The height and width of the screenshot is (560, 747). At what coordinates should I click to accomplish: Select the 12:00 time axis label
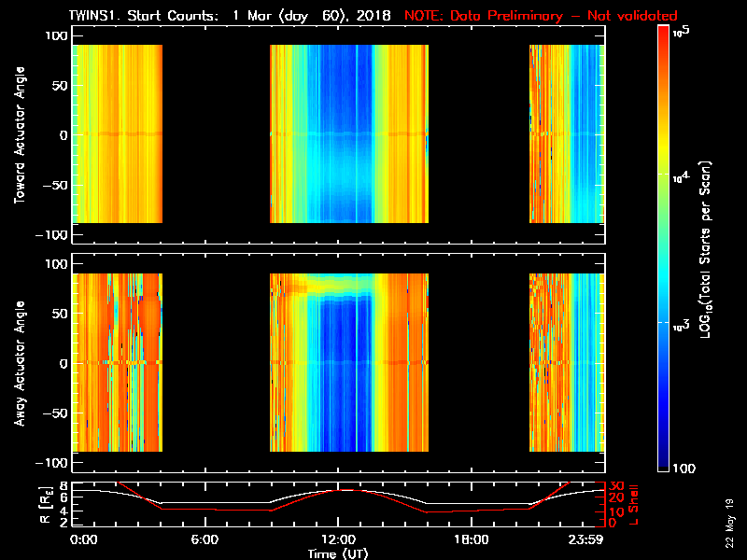[x=337, y=539]
